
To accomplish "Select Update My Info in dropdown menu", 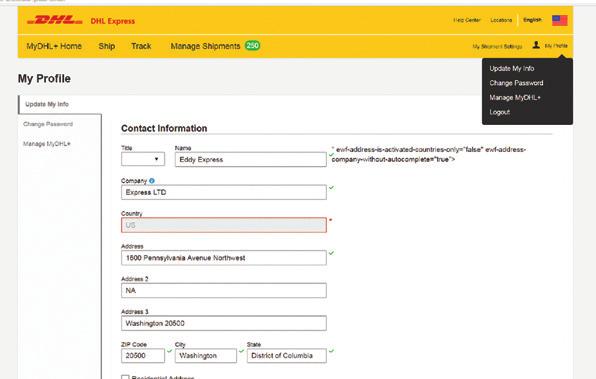I will pyautogui.click(x=512, y=68).
